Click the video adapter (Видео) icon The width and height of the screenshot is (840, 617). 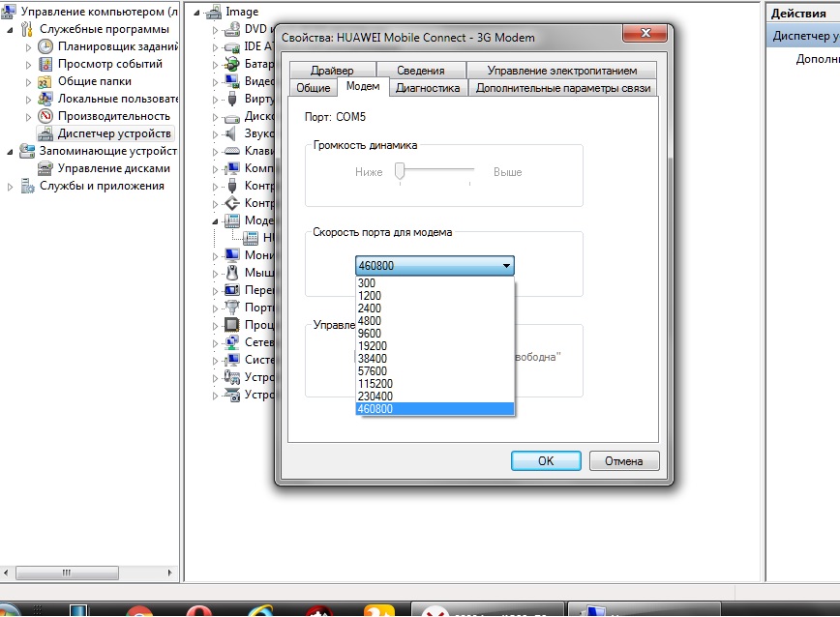point(232,81)
